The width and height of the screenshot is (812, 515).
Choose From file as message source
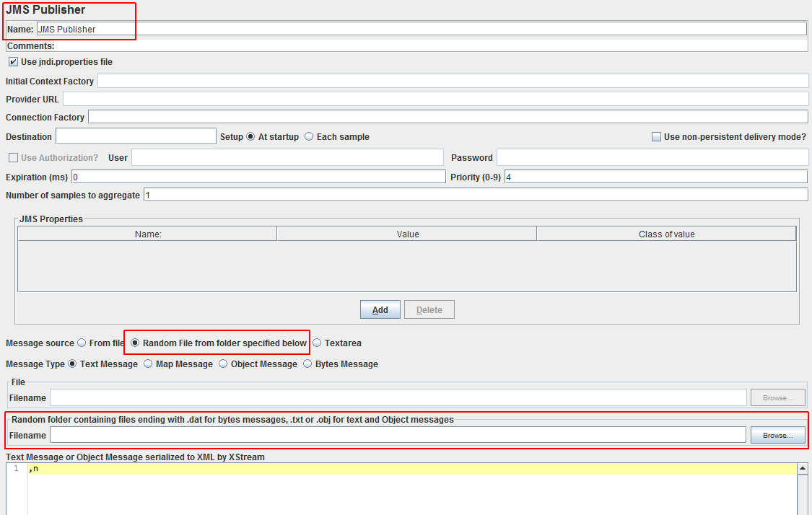pyautogui.click(x=82, y=343)
